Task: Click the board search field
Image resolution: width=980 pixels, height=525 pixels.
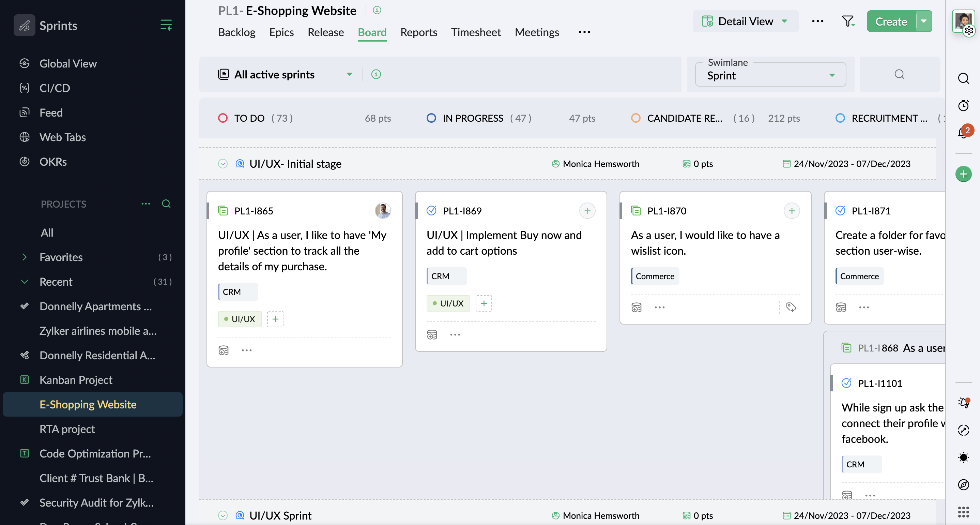Action: tap(899, 74)
